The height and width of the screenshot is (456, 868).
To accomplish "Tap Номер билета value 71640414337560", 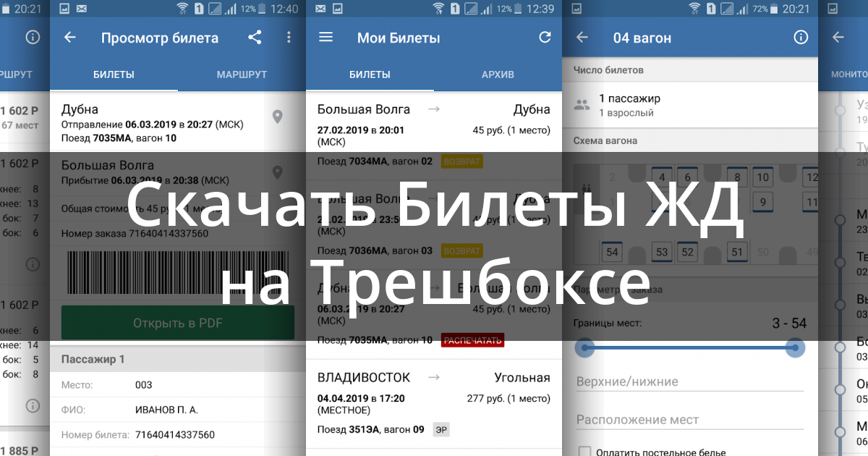I will [175, 435].
